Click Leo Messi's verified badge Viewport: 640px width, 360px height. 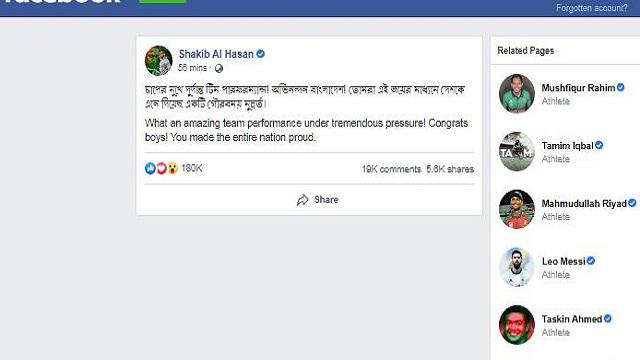coord(591,260)
